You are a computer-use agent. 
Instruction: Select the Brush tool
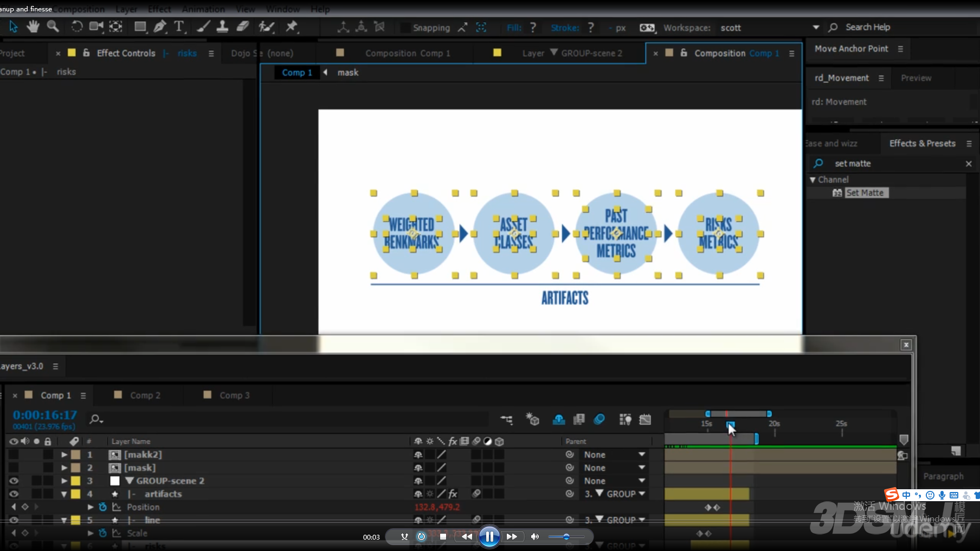203,27
